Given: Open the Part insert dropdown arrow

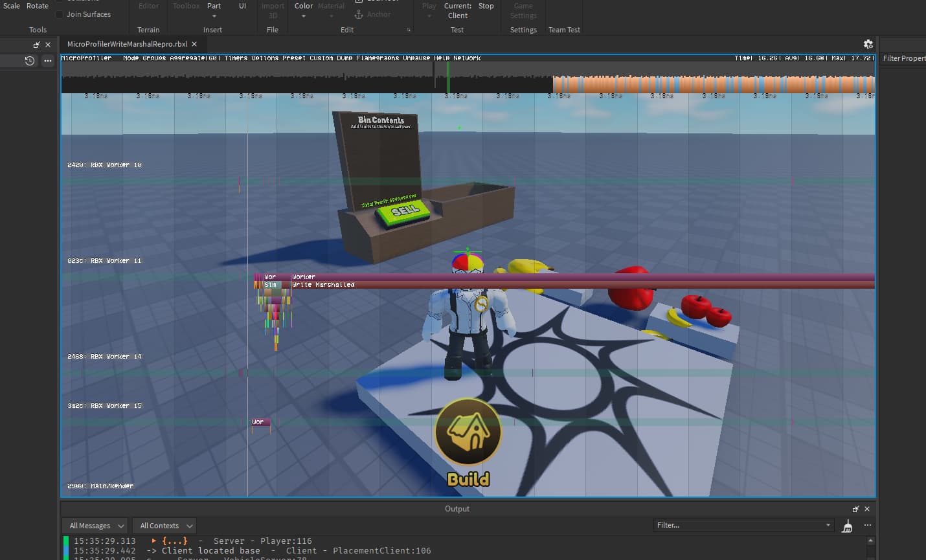Looking at the screenshot, I should pos(214,16).
